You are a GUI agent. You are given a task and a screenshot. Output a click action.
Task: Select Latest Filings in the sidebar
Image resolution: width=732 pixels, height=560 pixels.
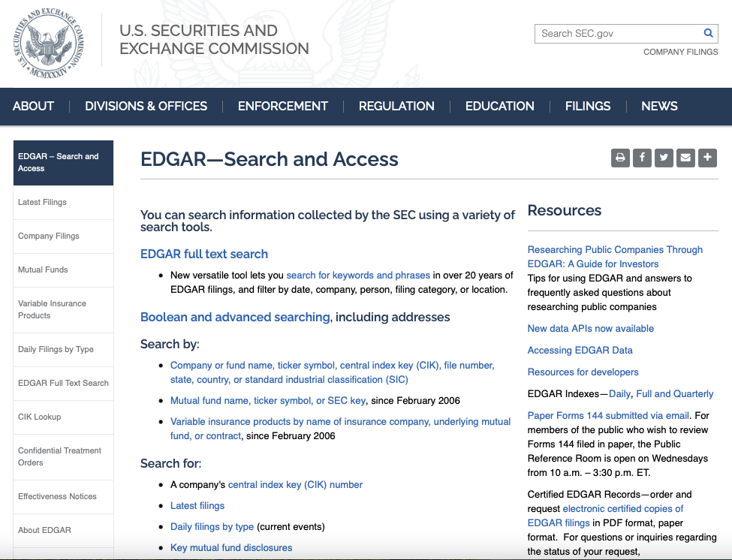tap(42, 202)
